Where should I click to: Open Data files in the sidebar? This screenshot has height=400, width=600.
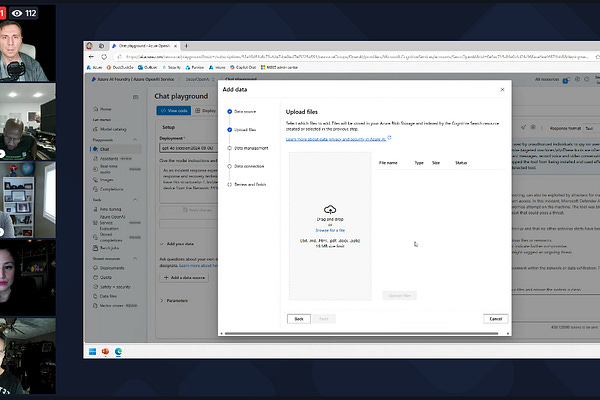click(105, 296)
